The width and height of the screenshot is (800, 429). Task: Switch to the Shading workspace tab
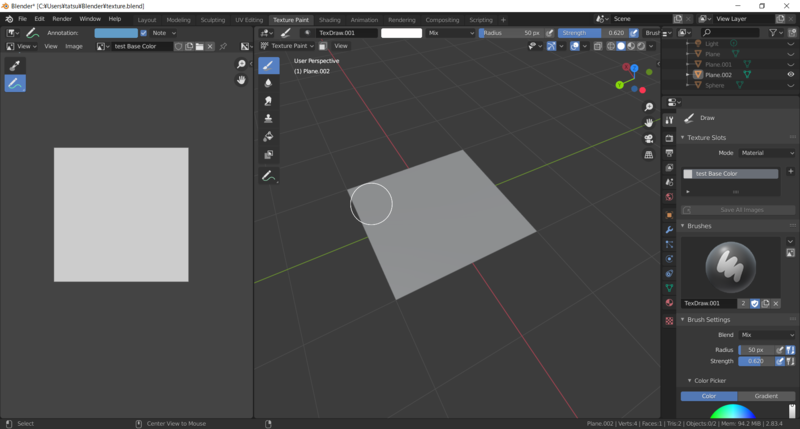[330, 20]
